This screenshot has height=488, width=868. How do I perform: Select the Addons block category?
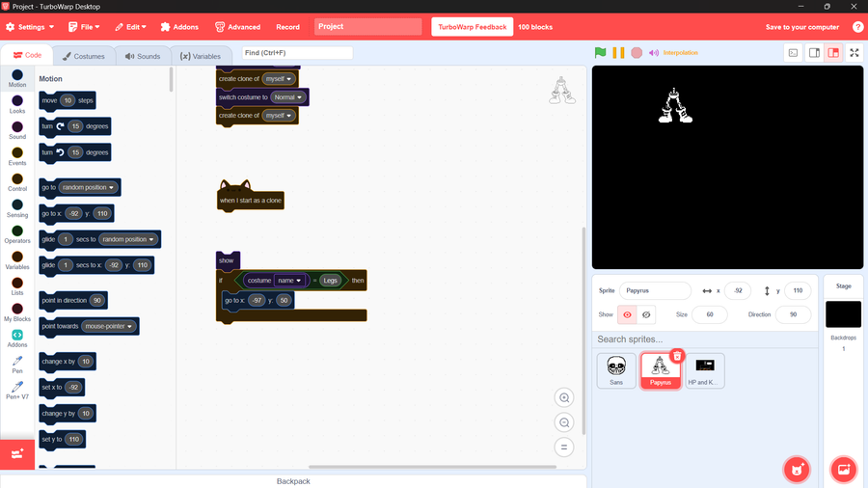pos(17,339)
